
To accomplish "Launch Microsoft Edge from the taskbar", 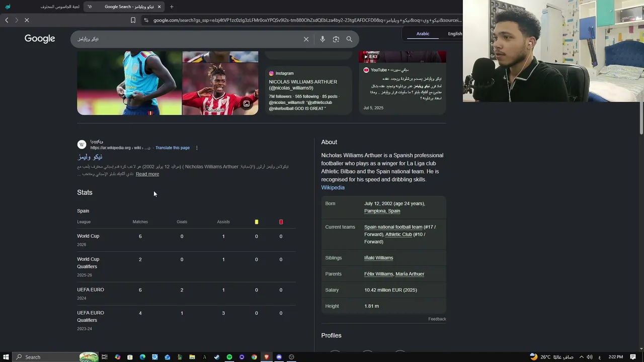I will pyautogui.click(x=142, y=357).
